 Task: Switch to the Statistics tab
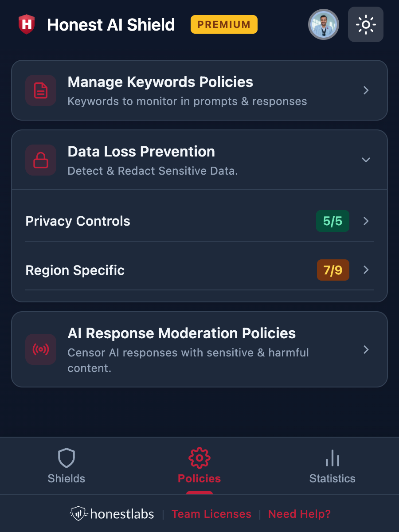[332, 466]
